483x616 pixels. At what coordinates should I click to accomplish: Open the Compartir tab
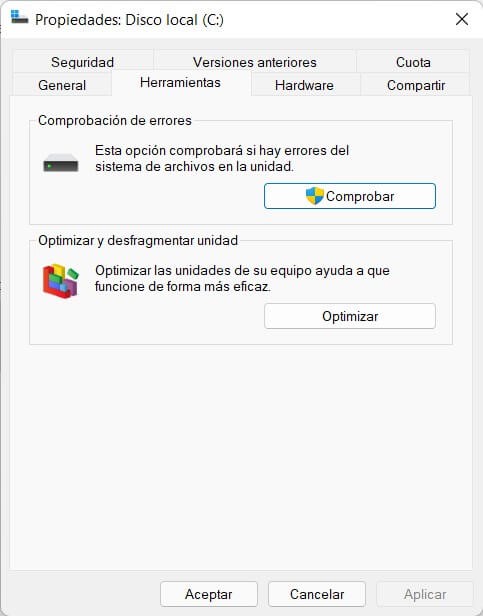pyautogui.click(x=416, y=85)
